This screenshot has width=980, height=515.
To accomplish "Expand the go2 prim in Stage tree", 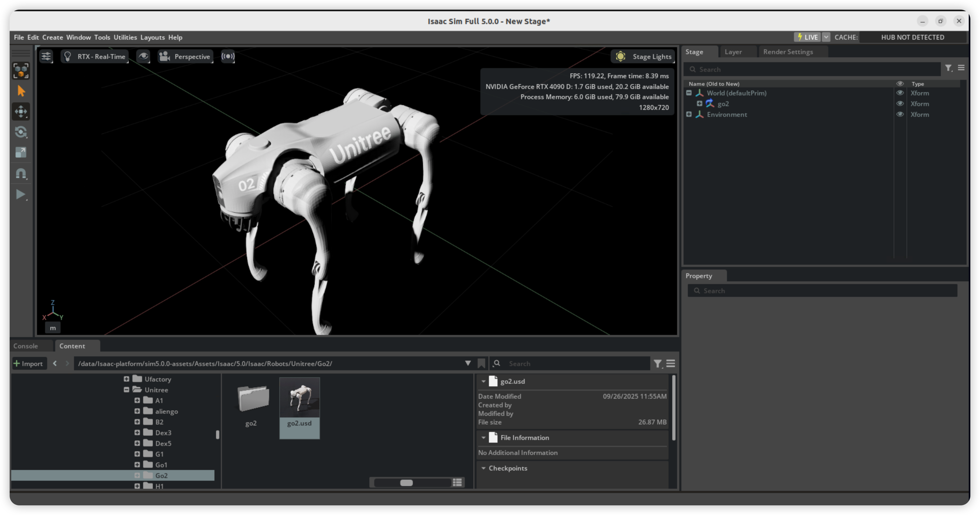I will pos(699,103).
